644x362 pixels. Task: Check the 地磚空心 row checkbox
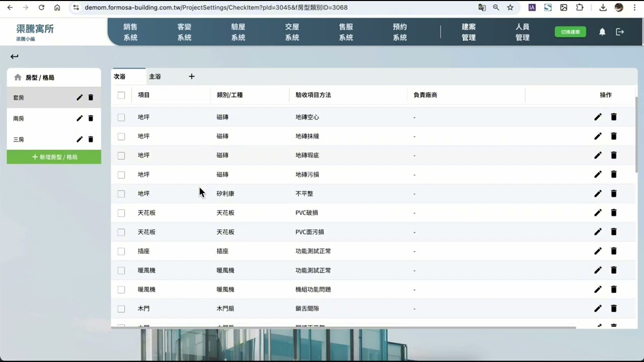121,117
